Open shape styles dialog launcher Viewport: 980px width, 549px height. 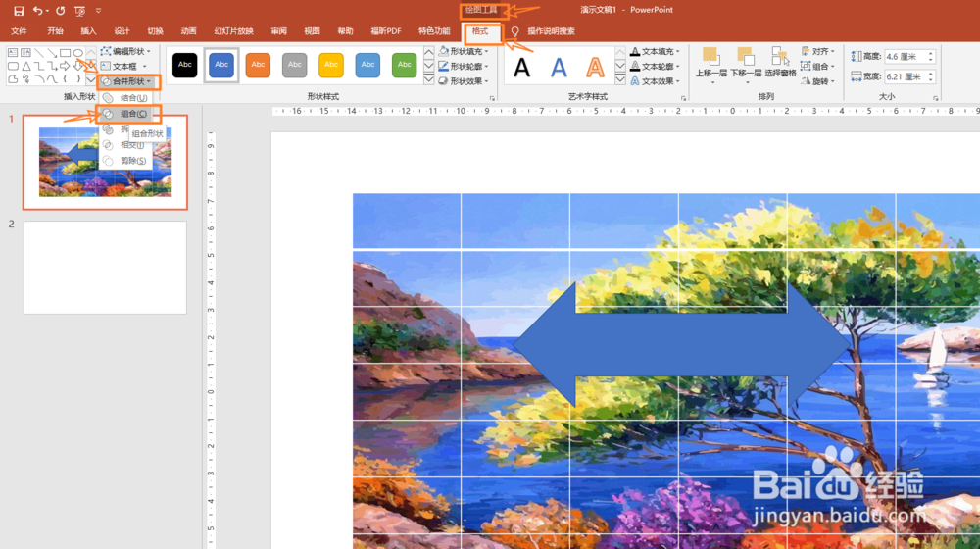pos(493,98)
